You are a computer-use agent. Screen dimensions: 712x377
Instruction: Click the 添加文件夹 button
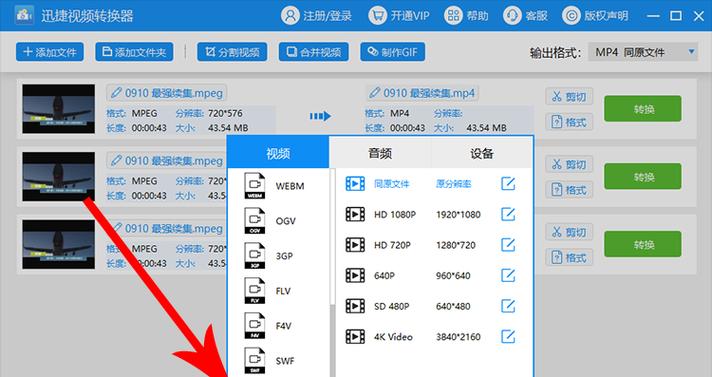pyautogui.click(x=134, y=52)
